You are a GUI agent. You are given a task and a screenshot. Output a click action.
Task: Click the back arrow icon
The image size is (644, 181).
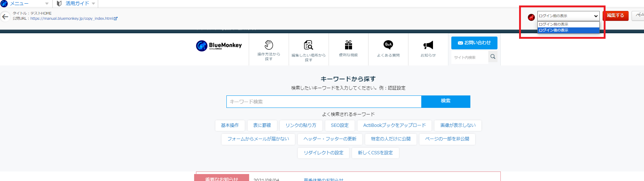point(5,17)
